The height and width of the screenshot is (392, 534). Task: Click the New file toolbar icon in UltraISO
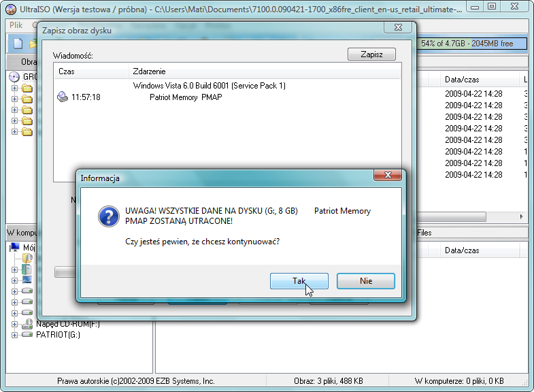click(18, 44)
